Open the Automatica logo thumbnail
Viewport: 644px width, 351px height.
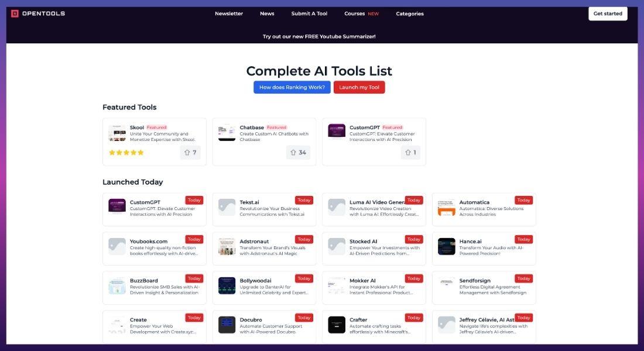[446, 207]
